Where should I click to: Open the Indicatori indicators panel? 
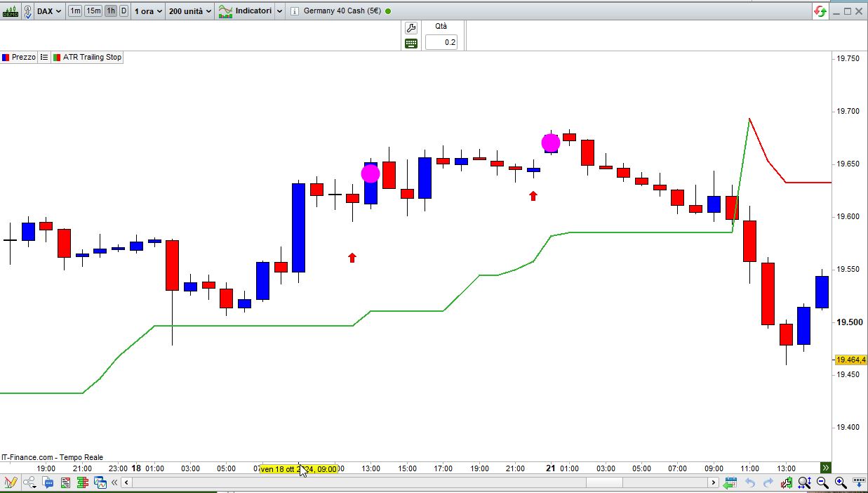[x=245, y=11]
